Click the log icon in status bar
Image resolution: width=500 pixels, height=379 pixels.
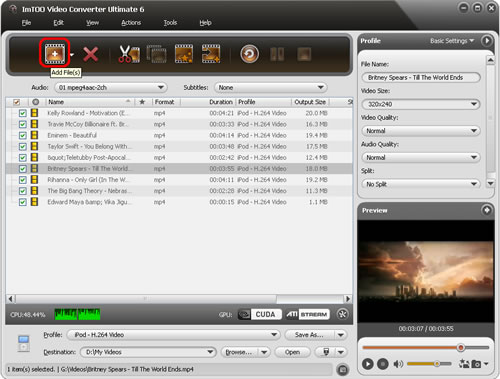[x=342, y=369]
